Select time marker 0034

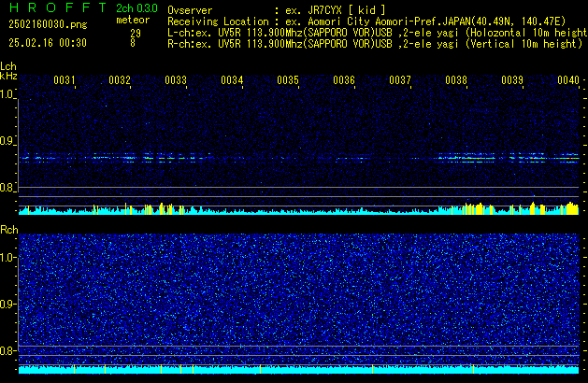pos(232,80)
